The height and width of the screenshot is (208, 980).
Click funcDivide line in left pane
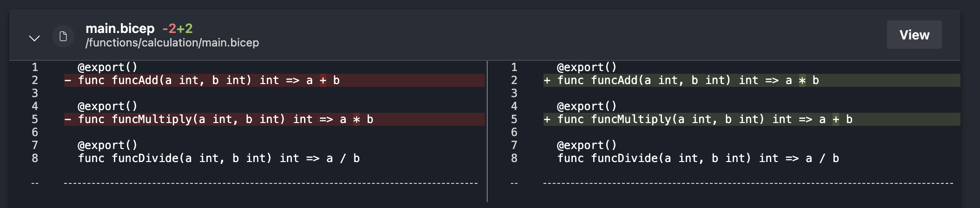tap(219, 158)
